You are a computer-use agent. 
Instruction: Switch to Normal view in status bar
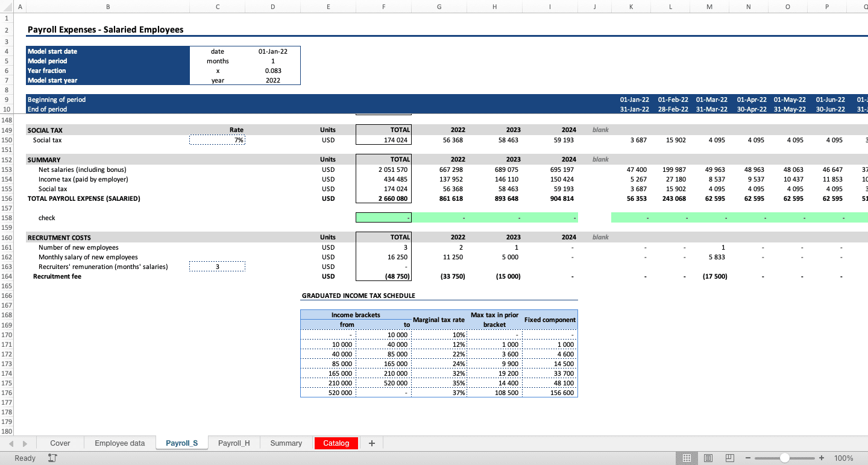[686, 458]
